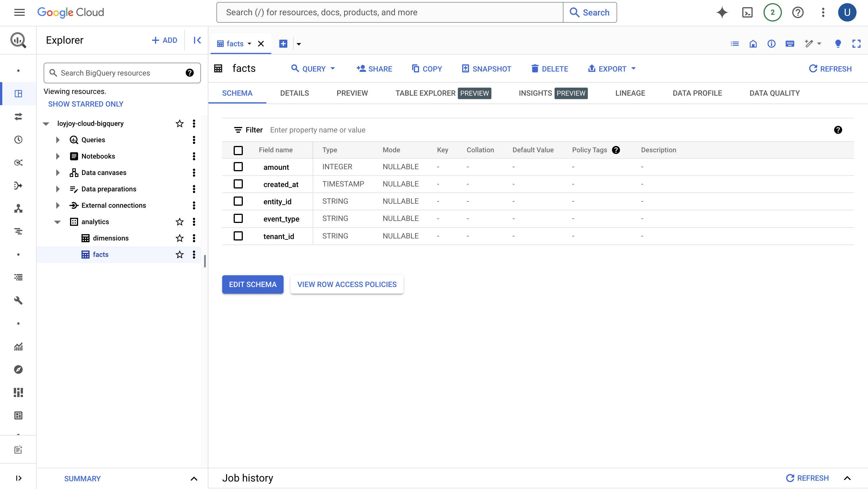Collapse the Explorer panel

tap(197, 41)
